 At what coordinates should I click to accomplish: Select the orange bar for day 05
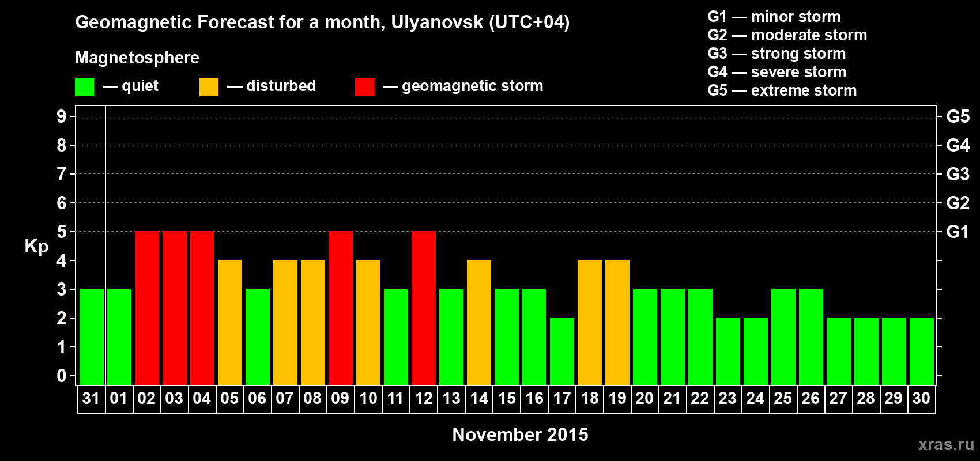(230, 322)
